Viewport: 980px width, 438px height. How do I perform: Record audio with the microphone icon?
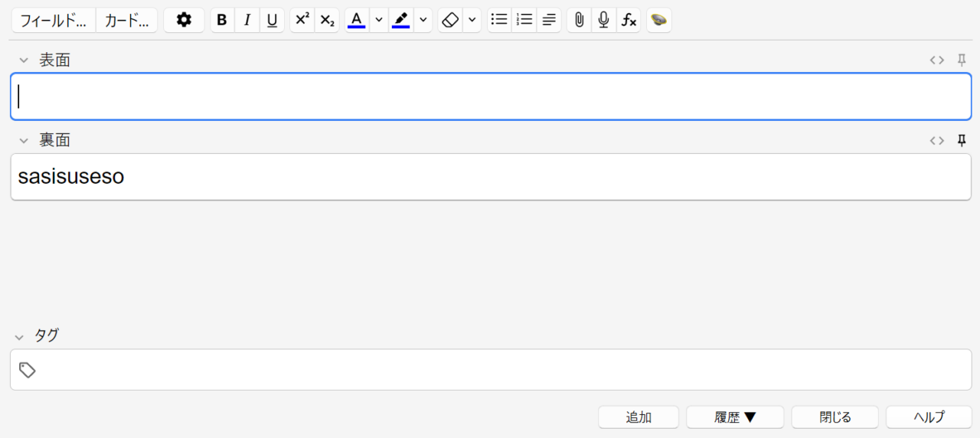pyautogui.click(x=604, y=21)
